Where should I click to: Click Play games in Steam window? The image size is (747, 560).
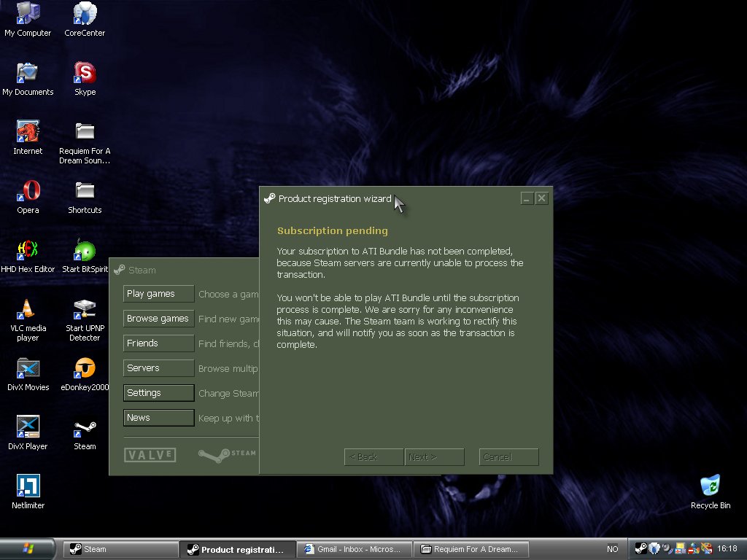pos(158,294)
